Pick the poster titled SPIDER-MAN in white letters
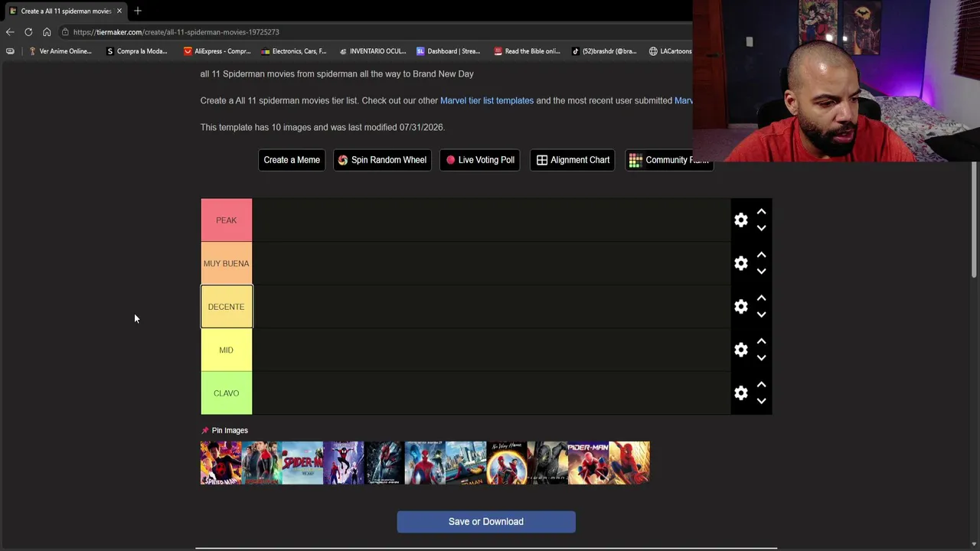 pos(588,463)
